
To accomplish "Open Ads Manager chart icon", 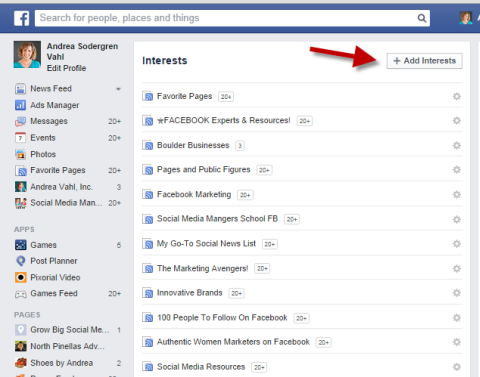I will pos(20,105).
